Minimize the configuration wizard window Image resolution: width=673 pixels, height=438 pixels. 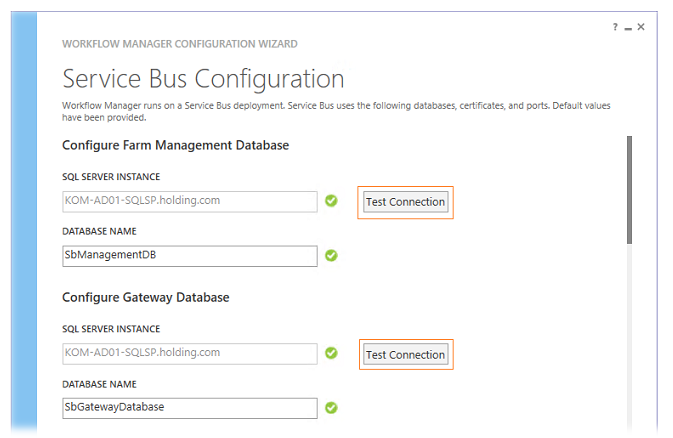[628, 29]
